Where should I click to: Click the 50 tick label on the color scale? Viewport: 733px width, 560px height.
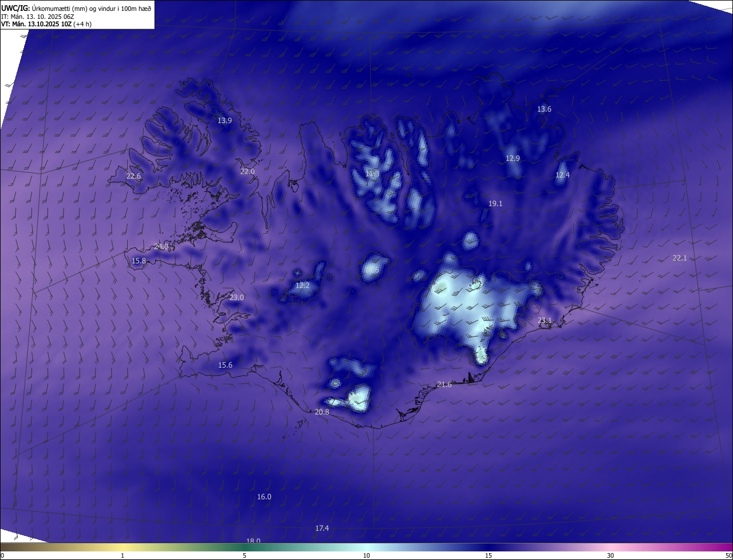728,556
